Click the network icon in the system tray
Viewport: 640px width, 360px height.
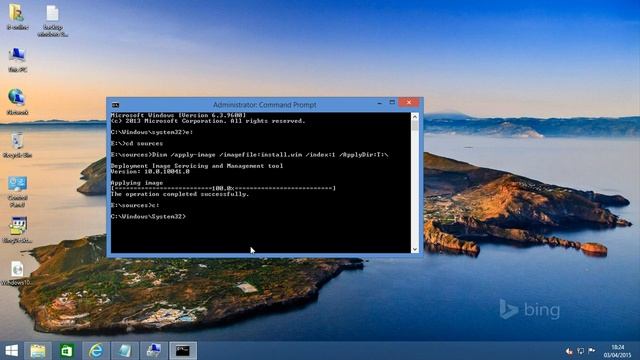coord(580,351)
